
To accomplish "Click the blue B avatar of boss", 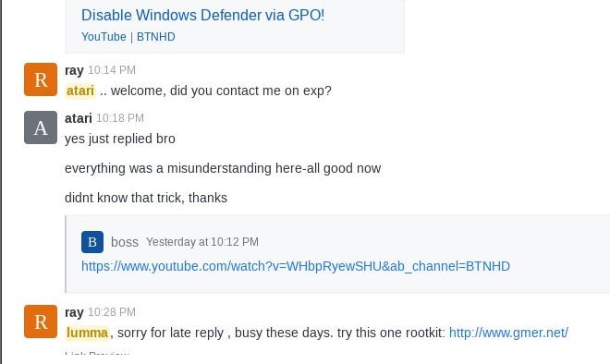I will click(x=92, y=242).
